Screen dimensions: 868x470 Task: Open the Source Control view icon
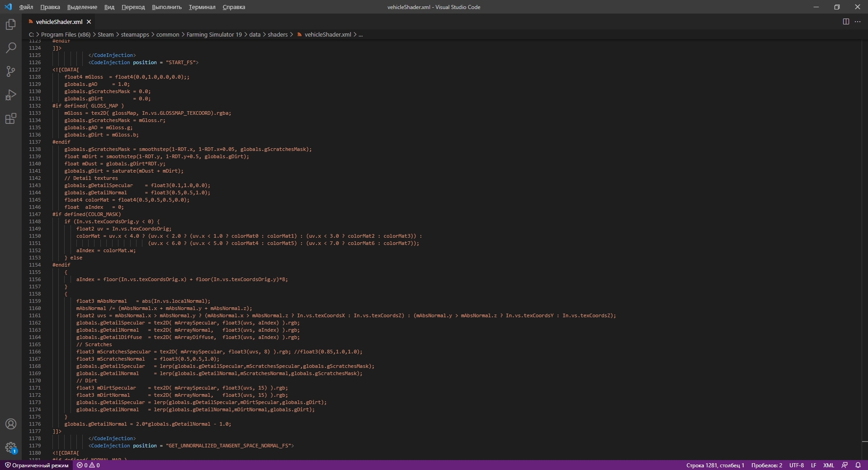click(11, 71)
